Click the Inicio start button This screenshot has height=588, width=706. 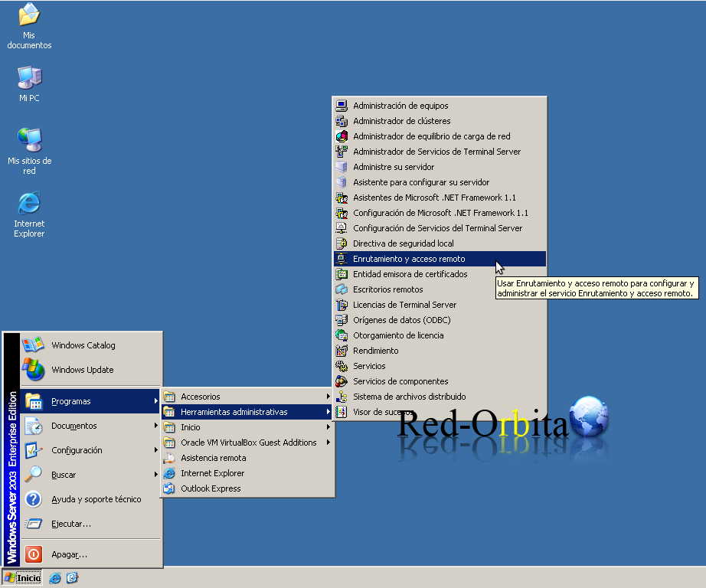(22, 577)
